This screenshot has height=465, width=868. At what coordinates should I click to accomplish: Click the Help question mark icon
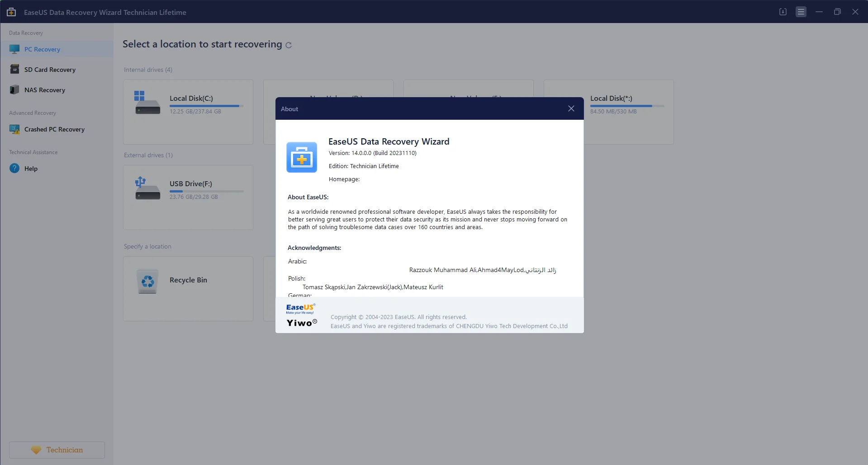click(x=14, y=168)
